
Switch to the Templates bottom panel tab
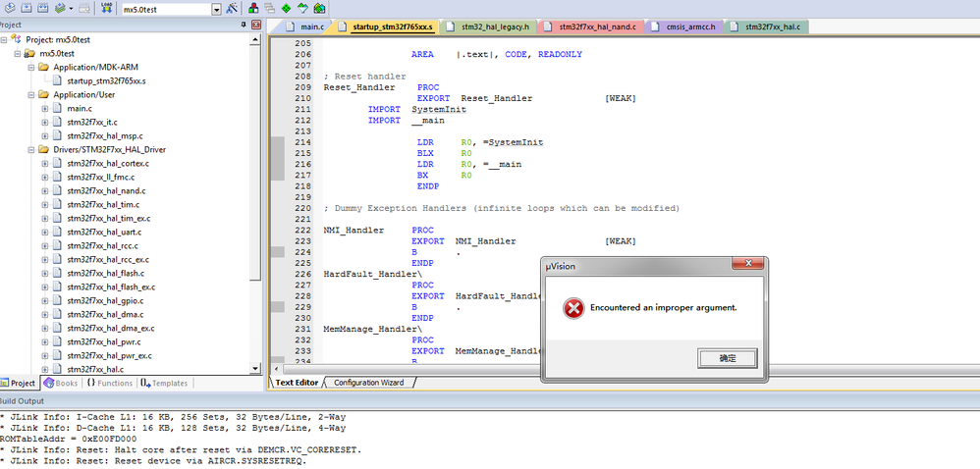pyautogui.click(x=164, y=383)
